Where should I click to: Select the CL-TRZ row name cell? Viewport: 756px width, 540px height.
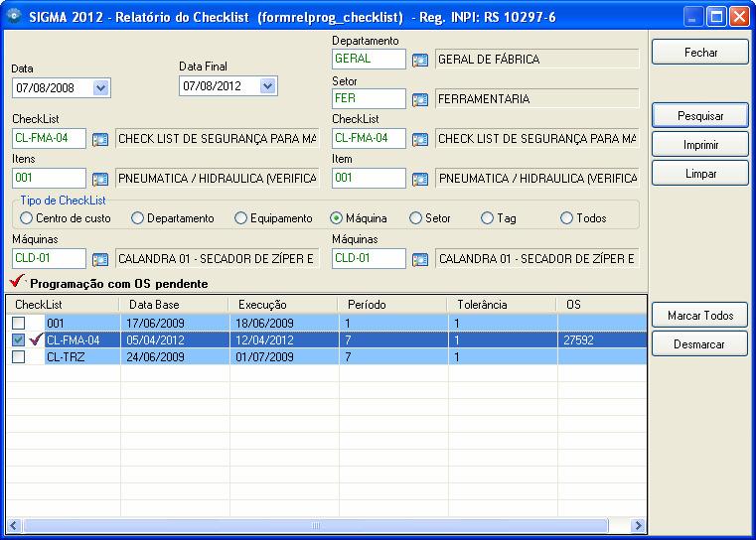[x=82, y=357]
